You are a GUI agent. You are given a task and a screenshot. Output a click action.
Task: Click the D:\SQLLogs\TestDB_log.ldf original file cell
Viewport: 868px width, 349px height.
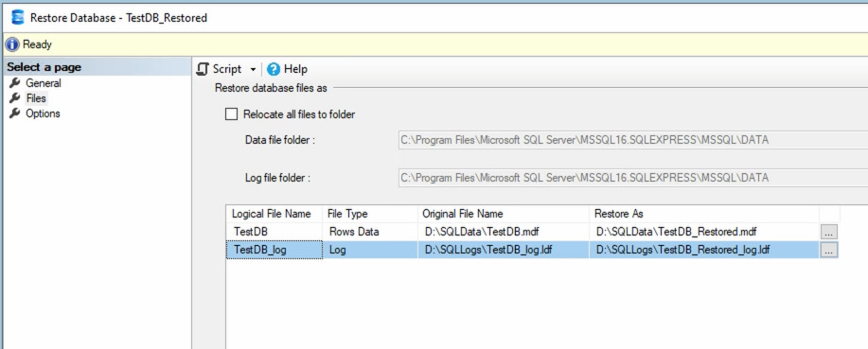pos(504,250)
